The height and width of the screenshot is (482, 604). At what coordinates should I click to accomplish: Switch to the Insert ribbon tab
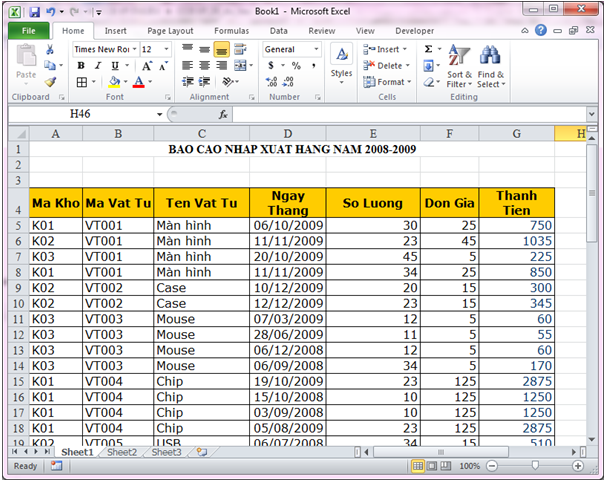pyautogui.click(x=116, y=31)
